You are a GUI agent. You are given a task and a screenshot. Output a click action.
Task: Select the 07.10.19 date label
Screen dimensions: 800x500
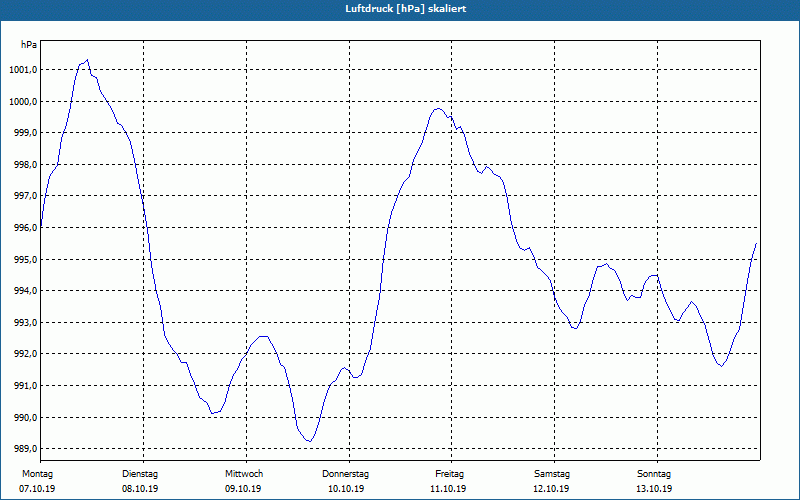tap(37, 489)
